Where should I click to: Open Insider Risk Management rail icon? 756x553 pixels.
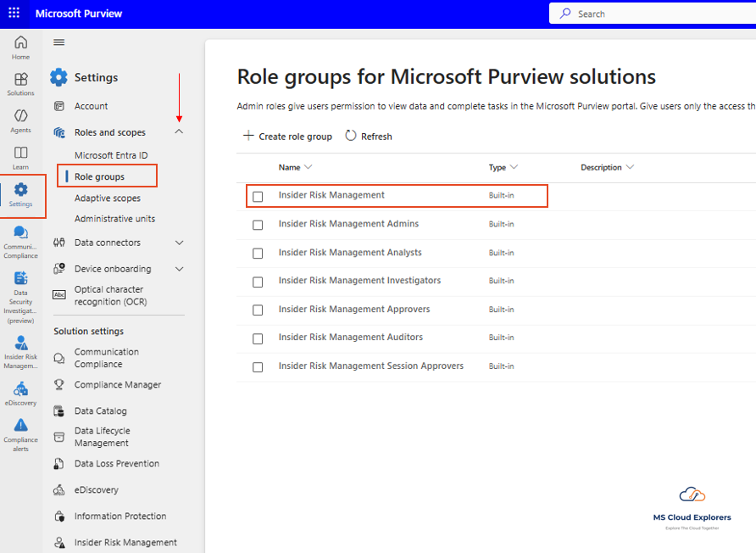tap(20, 352)
